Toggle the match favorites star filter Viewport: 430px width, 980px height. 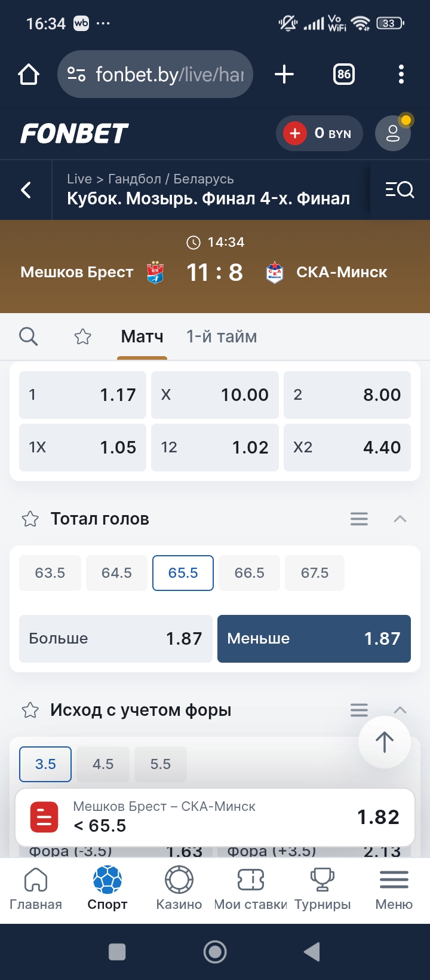coord(82,337)
